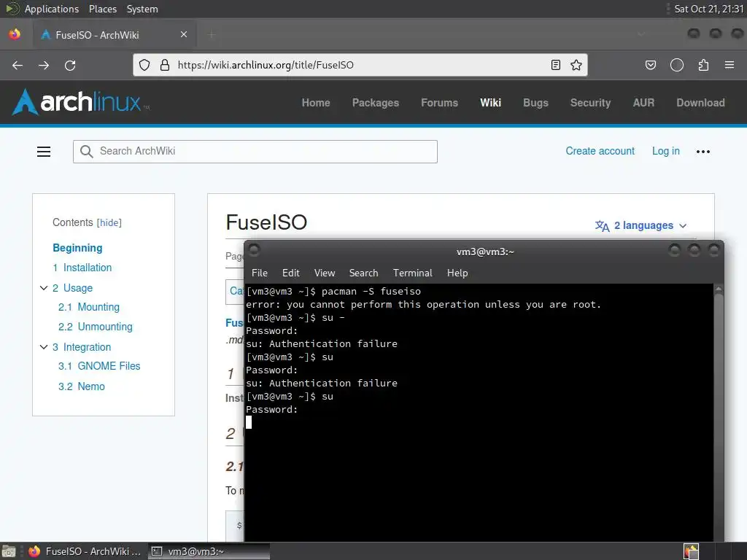Open the terminal View menu
The height and width of the screenshot is (560, 747).
click(x=325, y=273)
